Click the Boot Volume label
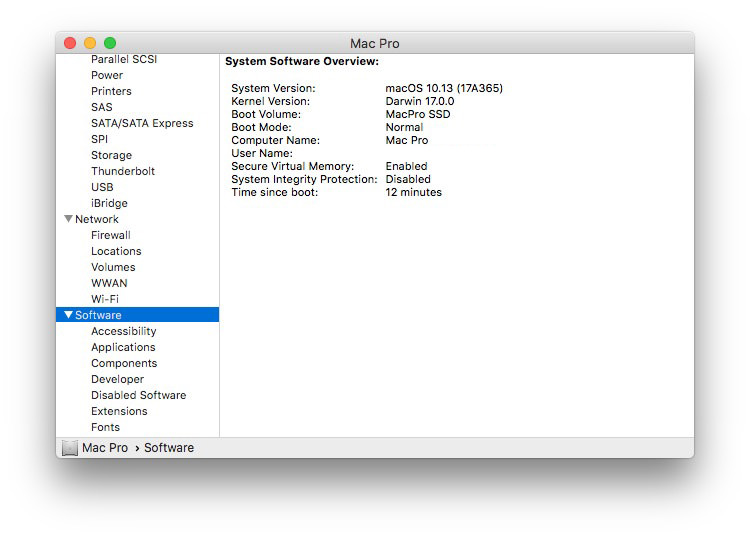 point(266,114)
